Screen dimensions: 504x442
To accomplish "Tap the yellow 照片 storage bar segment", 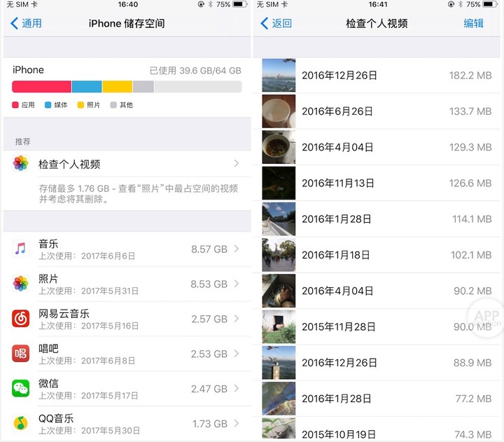I will click(x=117, y=87).
